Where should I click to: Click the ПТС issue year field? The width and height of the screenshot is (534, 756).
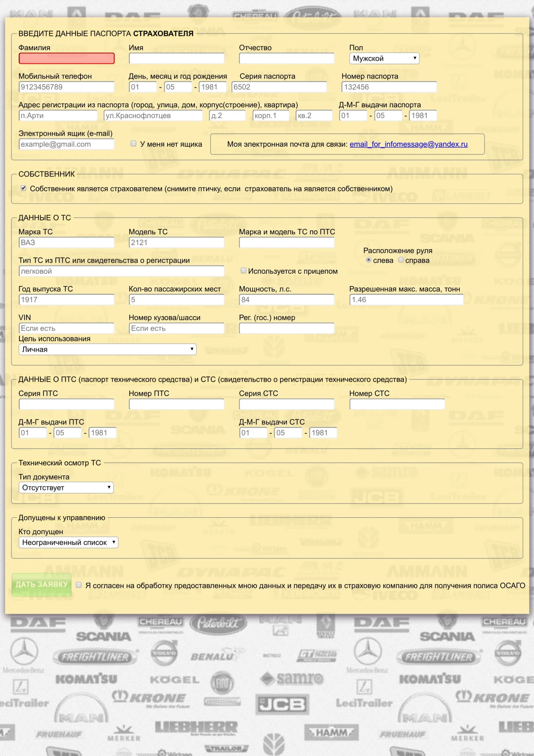[103, 433]
